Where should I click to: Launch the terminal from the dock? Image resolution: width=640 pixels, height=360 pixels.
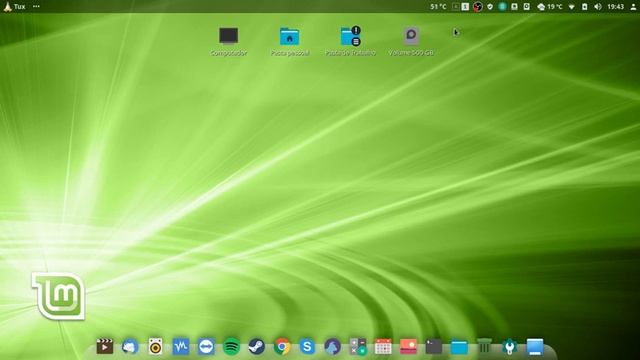point(433,347)
